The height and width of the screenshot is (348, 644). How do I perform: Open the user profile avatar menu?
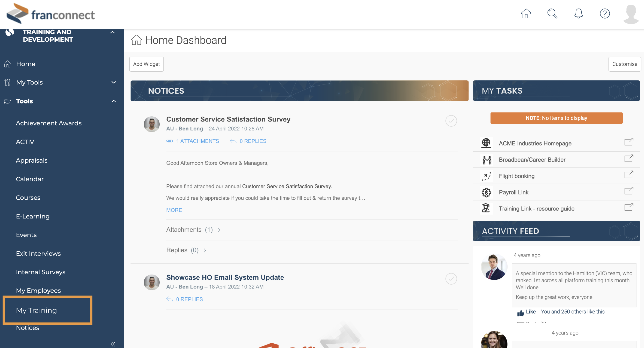tap(631, 14)
